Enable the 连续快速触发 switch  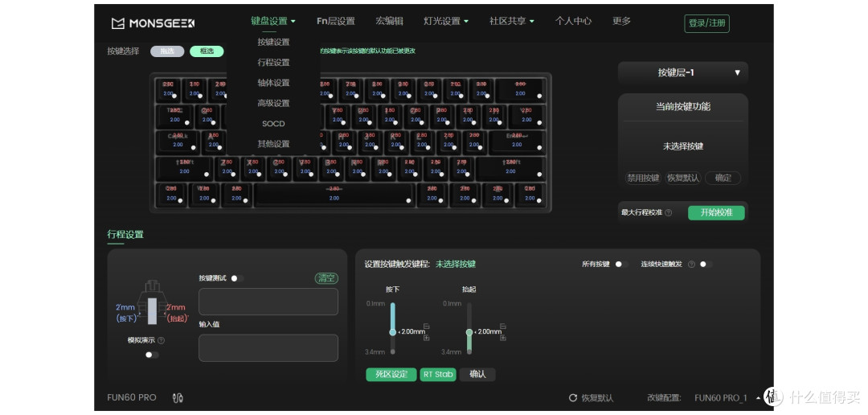click(x=706, y=265)
